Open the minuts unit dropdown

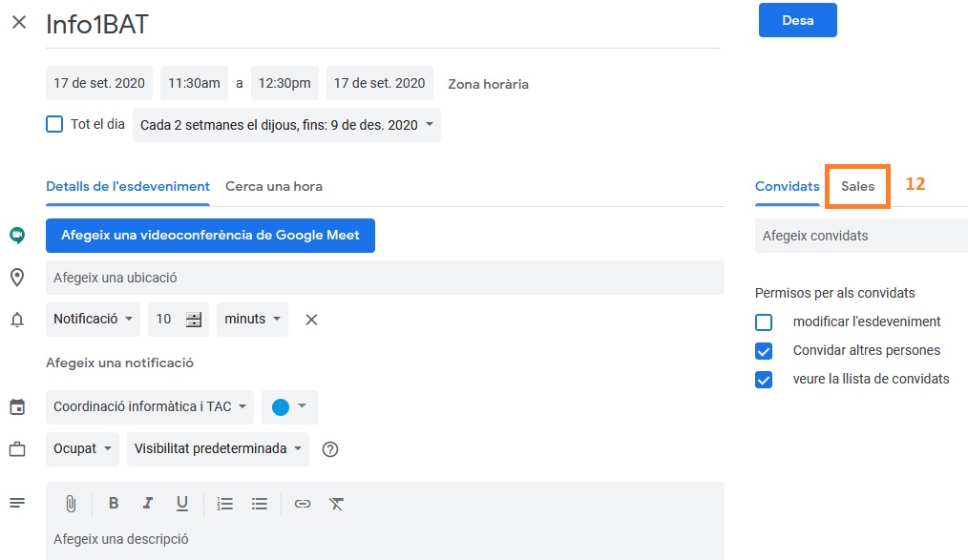[x=252, y=320]
